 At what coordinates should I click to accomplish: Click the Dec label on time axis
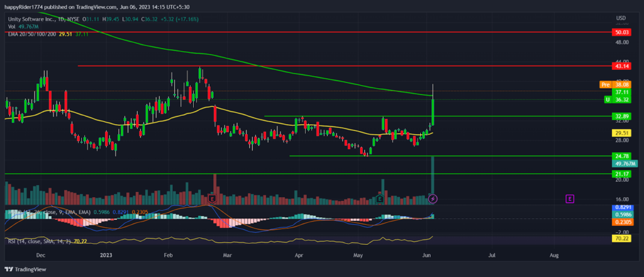coord(41,255)
